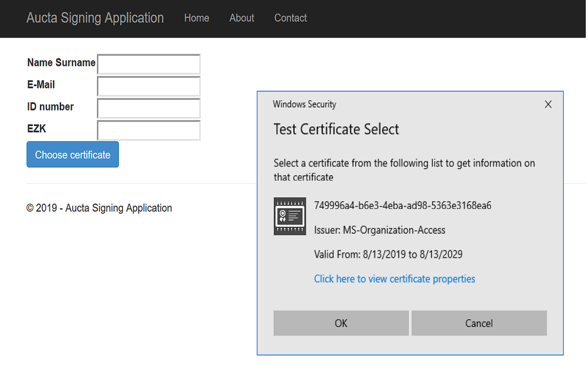The image size is (588, 368).
Task: Select the Issuer MS-Organization-Access text
Action: tap(379, 230)
